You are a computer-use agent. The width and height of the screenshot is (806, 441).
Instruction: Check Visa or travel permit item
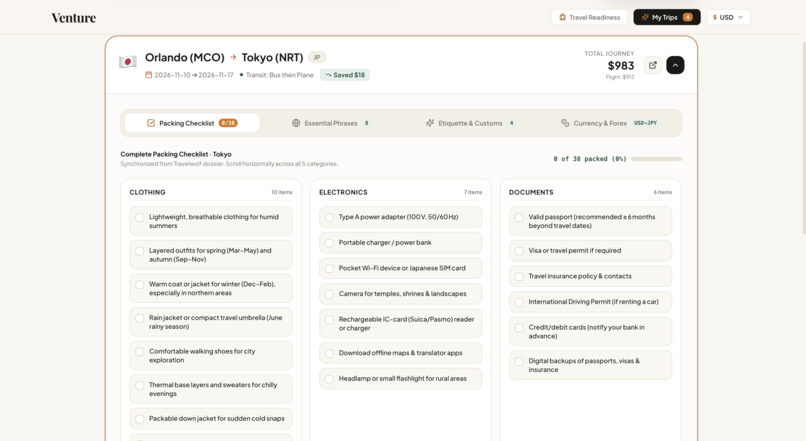[519, 251]
